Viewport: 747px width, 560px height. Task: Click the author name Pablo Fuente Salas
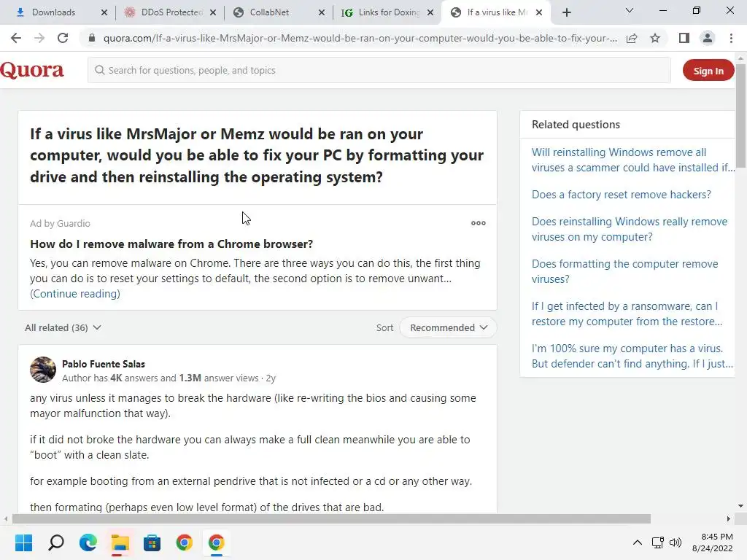pyautogui.click(x=104, y=364)
